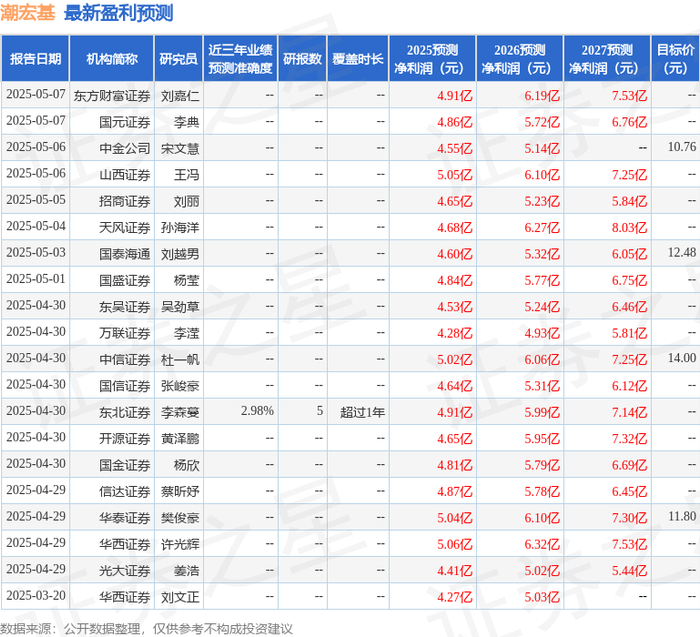The height and width of the screenshot is (637, 700).
Task: Click researcher name 孙海洋
Action: click(x=180, y=228)
